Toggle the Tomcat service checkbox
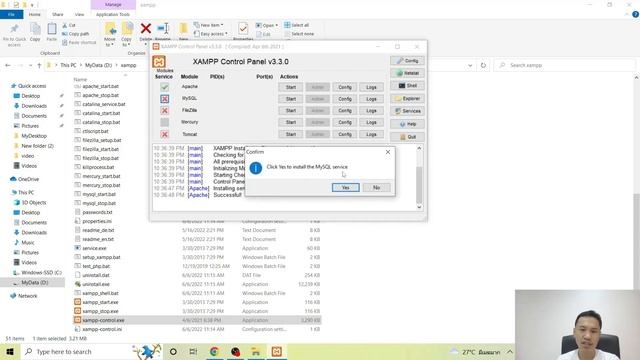Image resolution: width=640 pixels, height=360 pixels. coord(164,134)
